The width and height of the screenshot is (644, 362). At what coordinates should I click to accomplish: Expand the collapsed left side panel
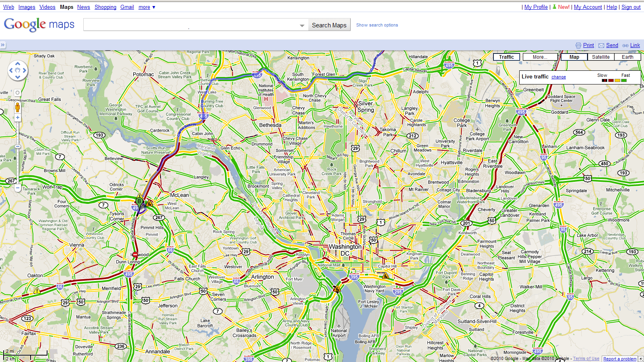point(3,45)
